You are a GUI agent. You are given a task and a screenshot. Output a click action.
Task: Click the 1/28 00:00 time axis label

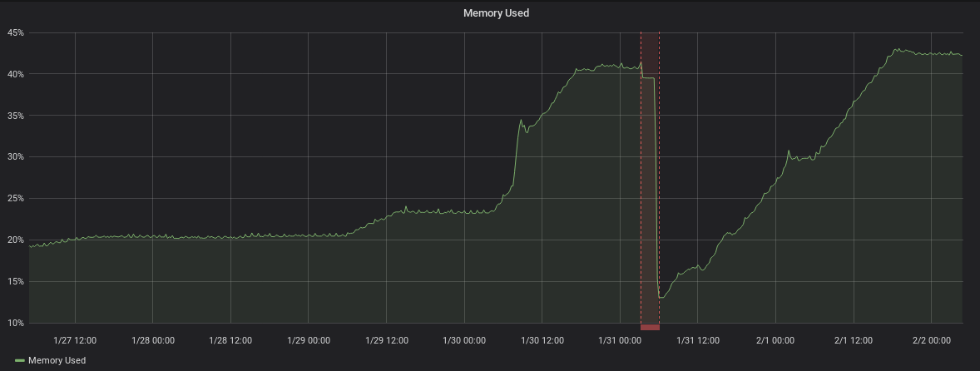pos(152,340)
